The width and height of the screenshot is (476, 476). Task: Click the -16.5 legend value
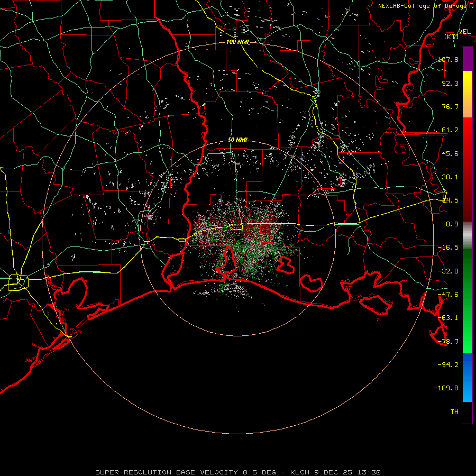[x=448, y=248]
